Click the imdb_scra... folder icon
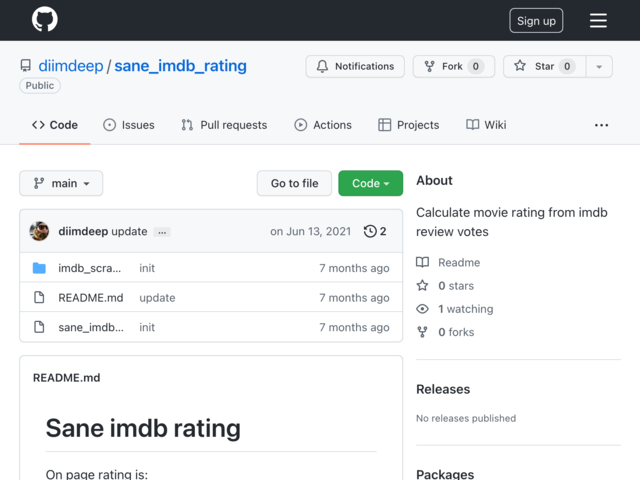This screenshot has width=640, height=480. pos(39,268)
